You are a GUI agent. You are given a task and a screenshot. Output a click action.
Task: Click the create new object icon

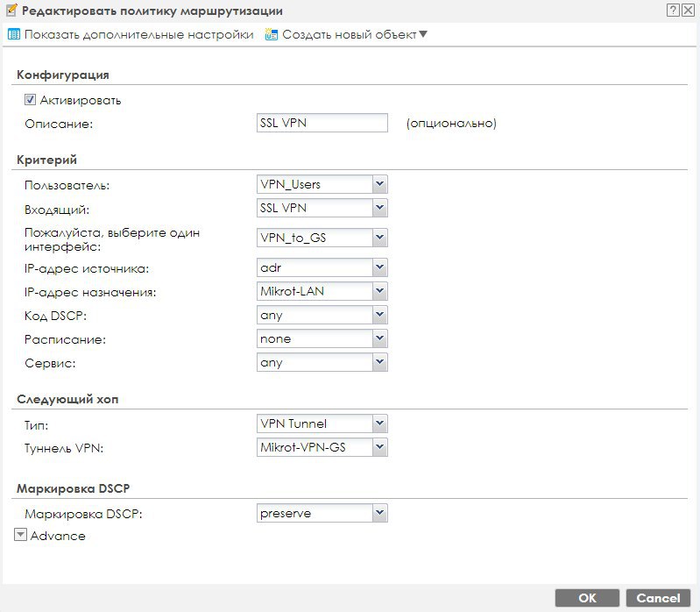click(x=272, y=35)
